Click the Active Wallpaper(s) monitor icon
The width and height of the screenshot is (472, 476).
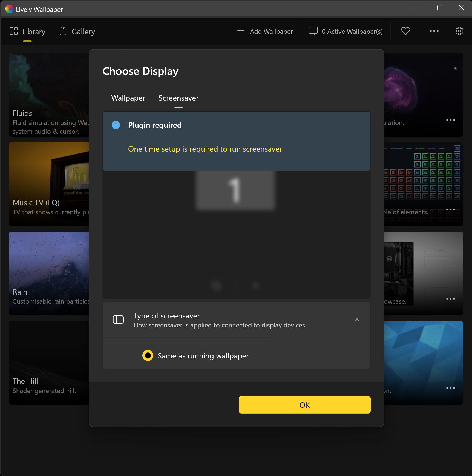313,31
